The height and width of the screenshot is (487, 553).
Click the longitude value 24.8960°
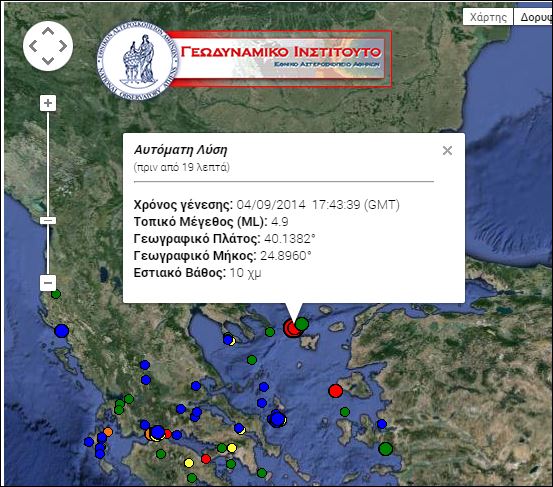(286, 256)
